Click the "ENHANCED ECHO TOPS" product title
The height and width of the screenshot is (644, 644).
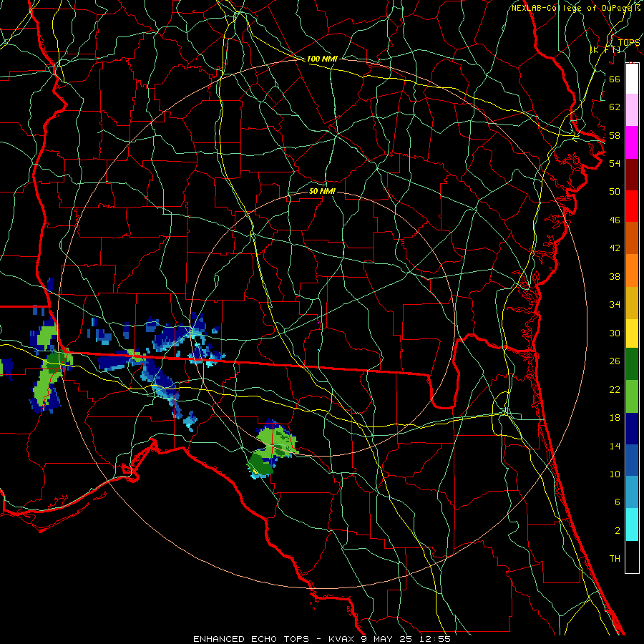pyautogui.click(x=251, y=639)
